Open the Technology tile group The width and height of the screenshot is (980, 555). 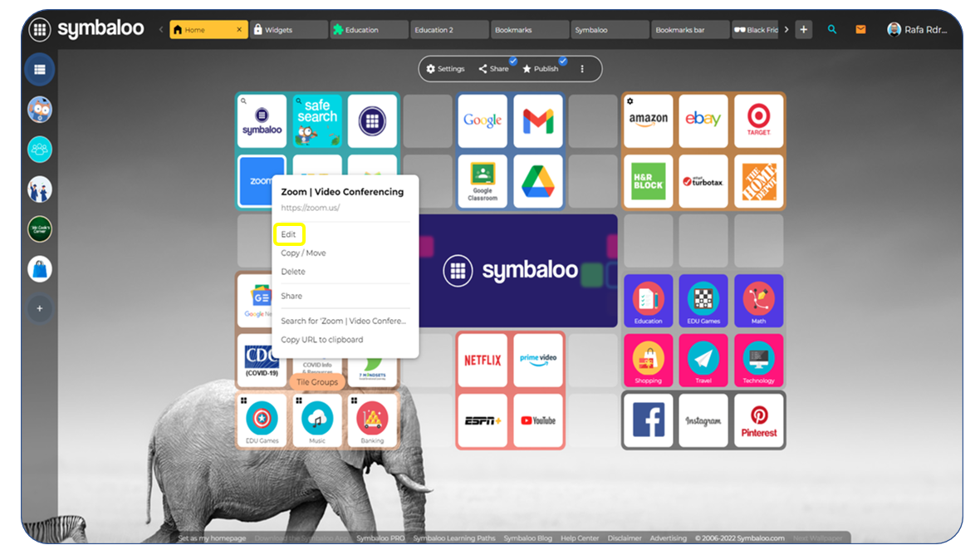[x=759, y=361]
